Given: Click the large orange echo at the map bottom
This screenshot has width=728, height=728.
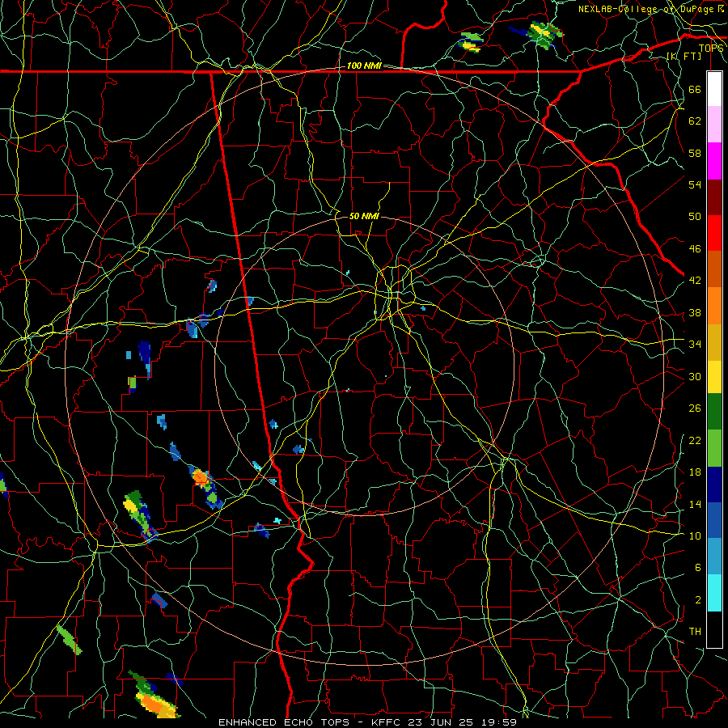Looking at the screenshot, I should (x=156, y=704).
